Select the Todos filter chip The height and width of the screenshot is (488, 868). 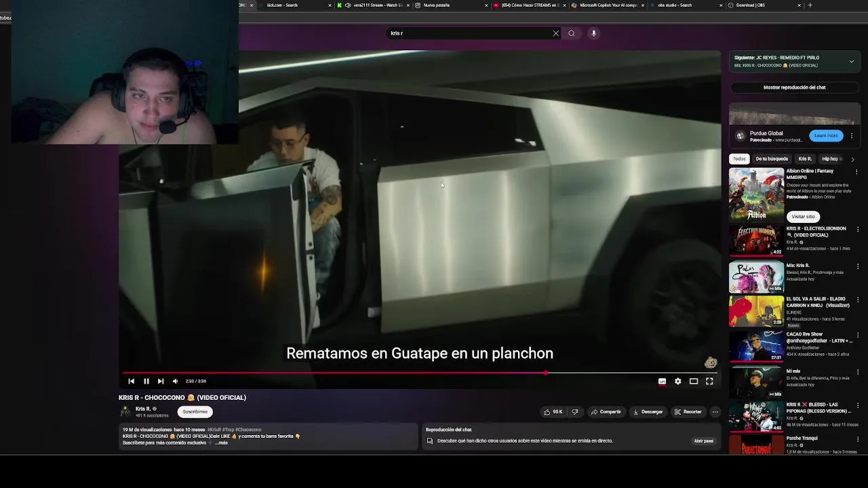click(x=739, y=159)
